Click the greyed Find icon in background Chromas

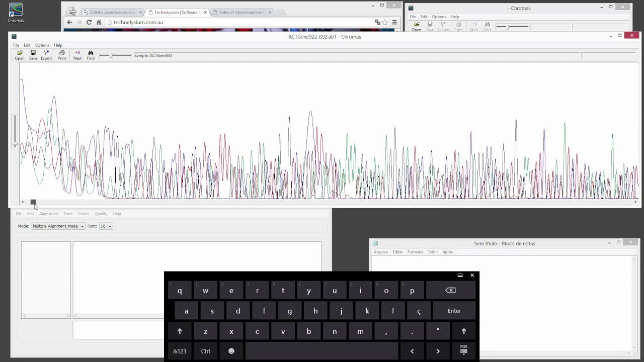488,27
